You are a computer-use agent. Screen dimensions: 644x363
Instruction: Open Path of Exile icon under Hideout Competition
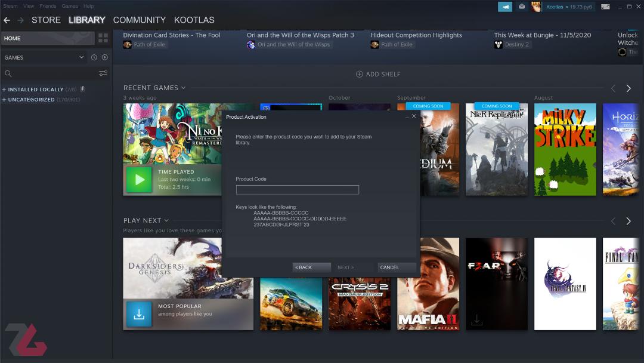(x=374, y=44)
